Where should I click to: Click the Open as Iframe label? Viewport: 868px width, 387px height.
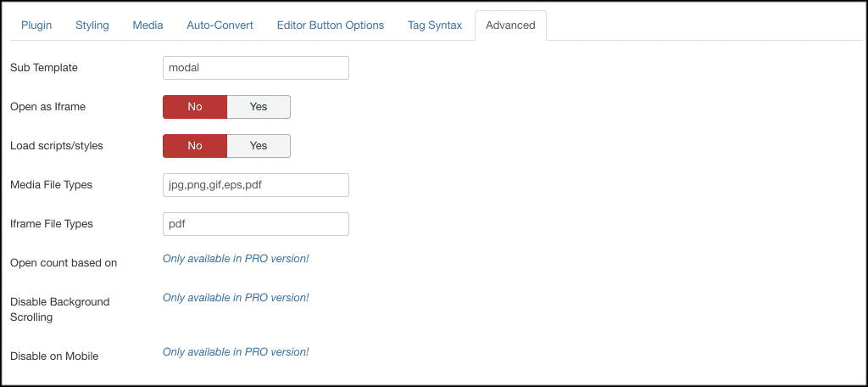click(x=48, y=107)
